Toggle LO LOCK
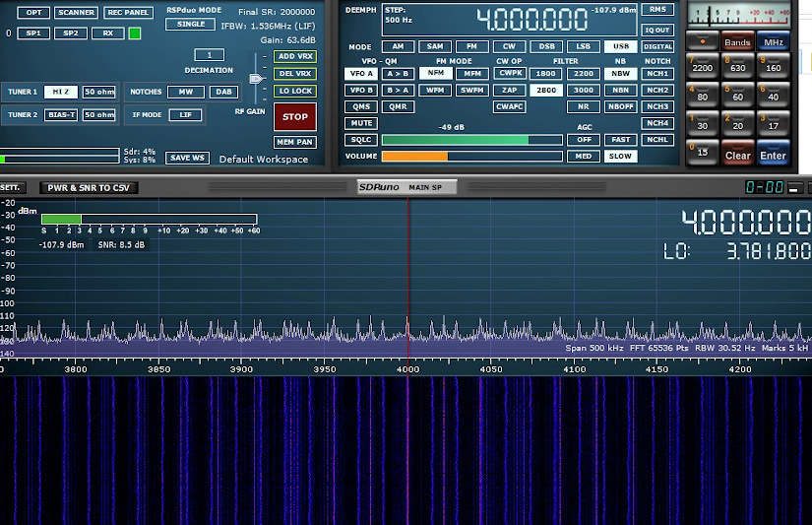This screenshot has height=525, width=812. [295, 91]
